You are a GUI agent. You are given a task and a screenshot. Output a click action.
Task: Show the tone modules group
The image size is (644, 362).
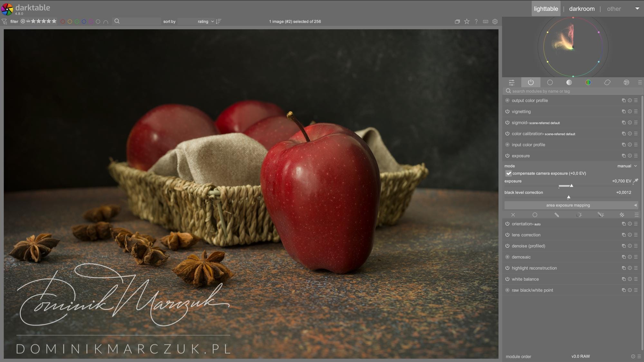pyautogui.click(x=569, y=82)
